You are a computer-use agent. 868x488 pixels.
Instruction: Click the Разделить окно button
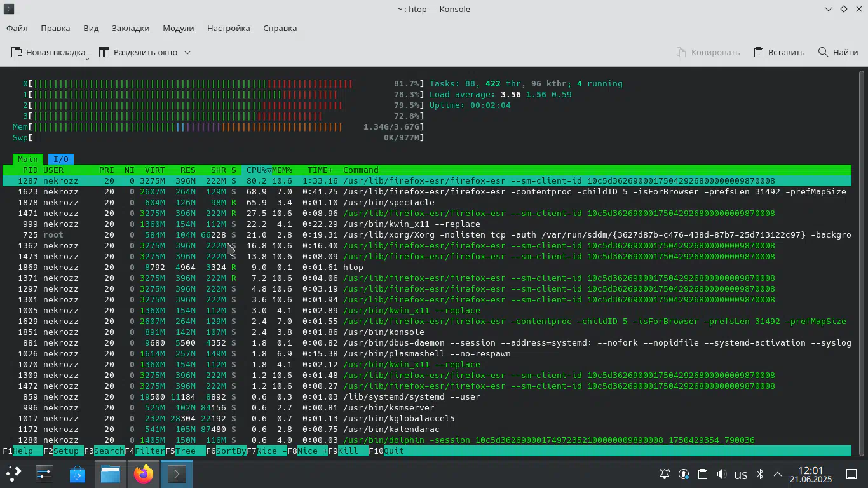(x=138, y=52)
